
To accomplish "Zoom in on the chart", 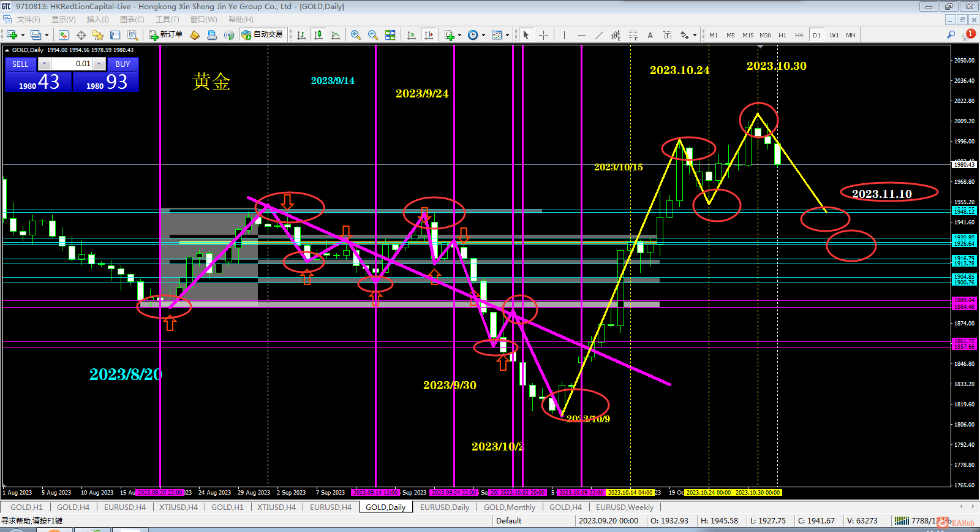I will click(356, 35).
